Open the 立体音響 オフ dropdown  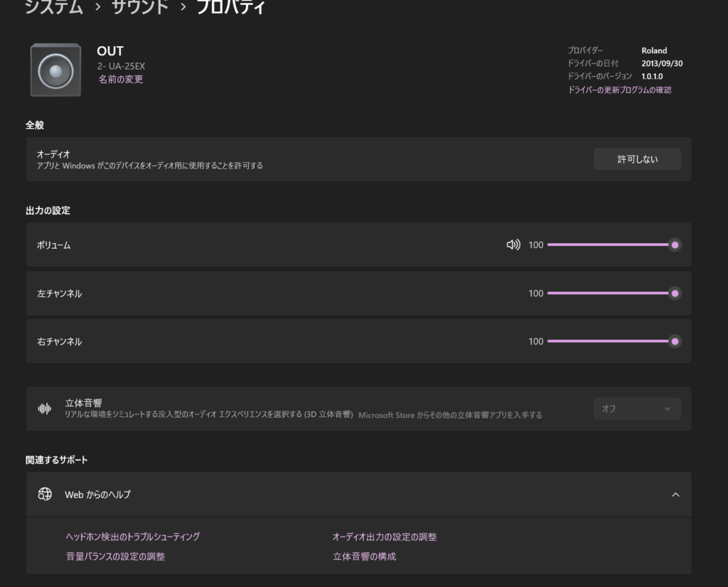tap(637, 409)
